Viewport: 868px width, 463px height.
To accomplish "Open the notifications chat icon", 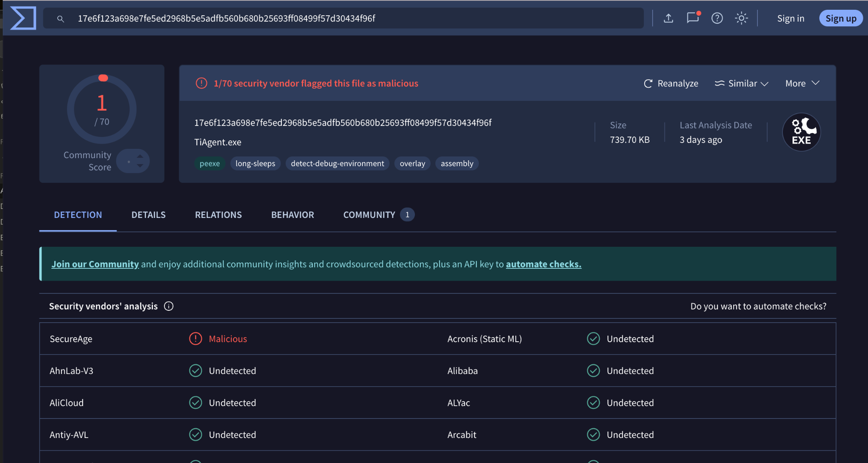I will pyautogui.click(x=693, y=18).
